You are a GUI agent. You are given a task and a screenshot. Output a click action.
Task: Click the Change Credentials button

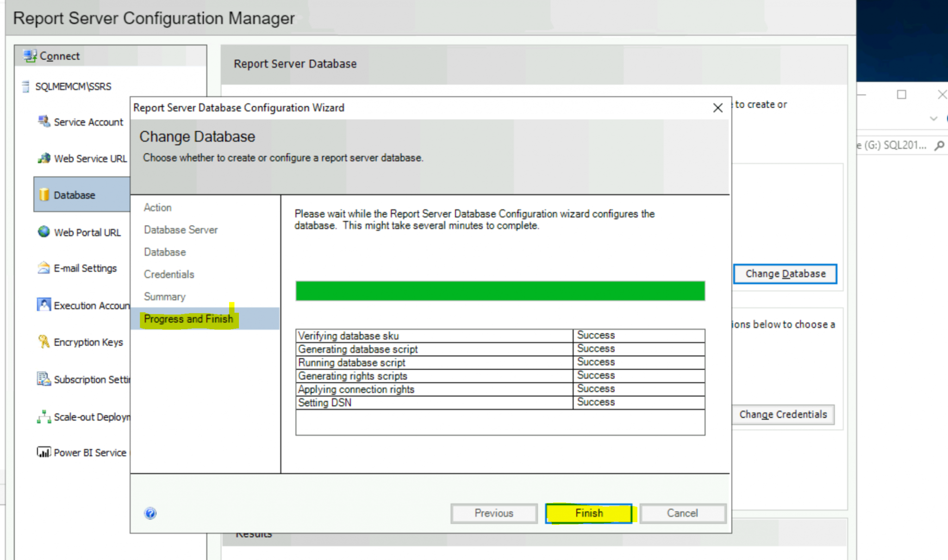coord(783,413)
